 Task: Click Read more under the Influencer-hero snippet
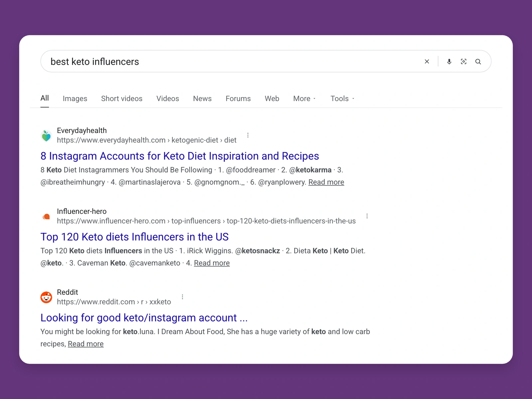(x=212, y=263)
